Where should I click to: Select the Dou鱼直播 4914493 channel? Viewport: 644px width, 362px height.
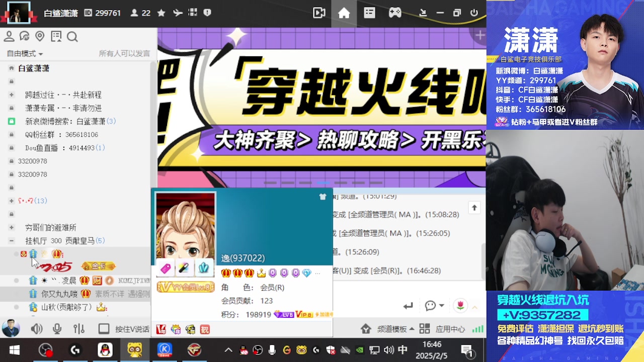pos(65,148)
